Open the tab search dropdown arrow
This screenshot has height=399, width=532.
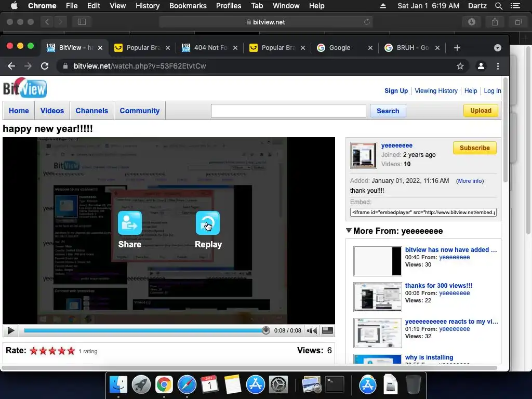click(497, 48)
